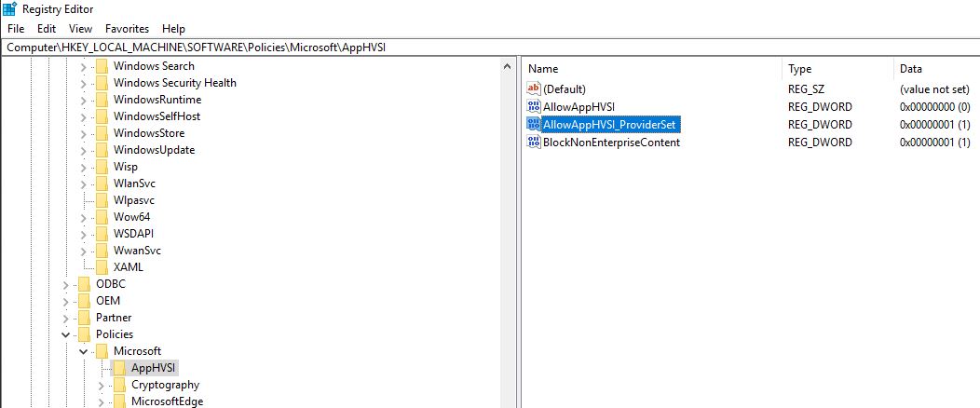Click the (value not set) data cell
This screenshot has height=408, width=980.
pos(935,89)
